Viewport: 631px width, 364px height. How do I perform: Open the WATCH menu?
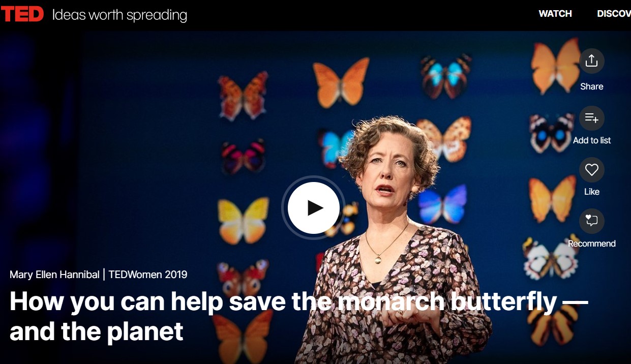click(555, 14)
